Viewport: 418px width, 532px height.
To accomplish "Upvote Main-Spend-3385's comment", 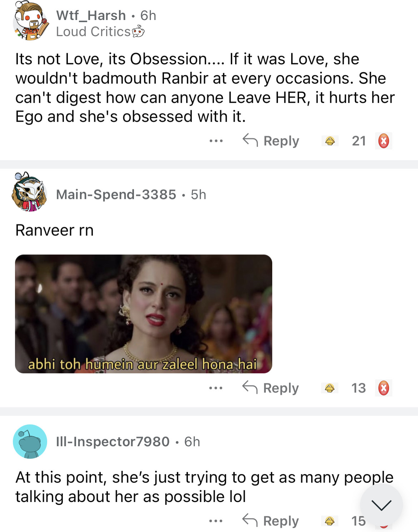I will click(330, 388).
